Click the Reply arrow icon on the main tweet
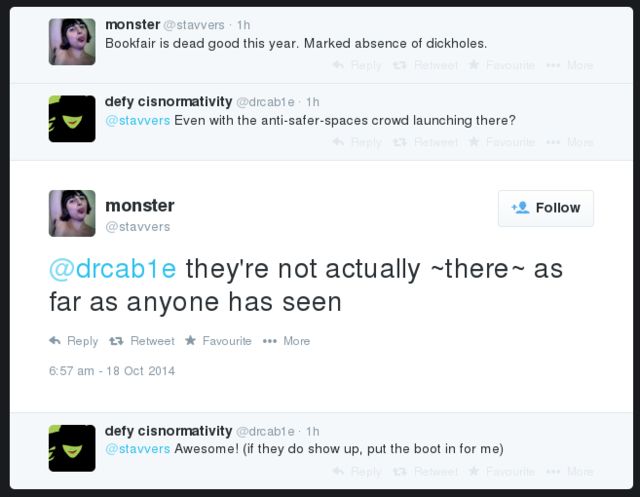This screenshot has width=640, height=497. 55,341
